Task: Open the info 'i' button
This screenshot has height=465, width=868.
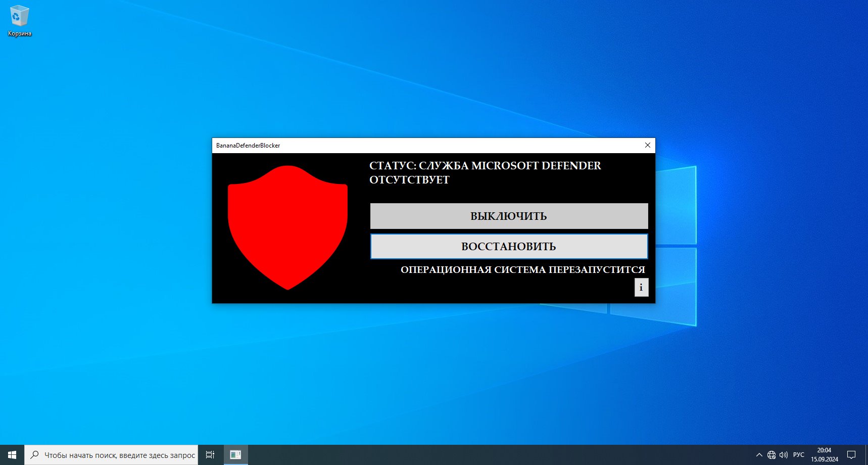Action: pyautogui.click(x=641, y=287)
